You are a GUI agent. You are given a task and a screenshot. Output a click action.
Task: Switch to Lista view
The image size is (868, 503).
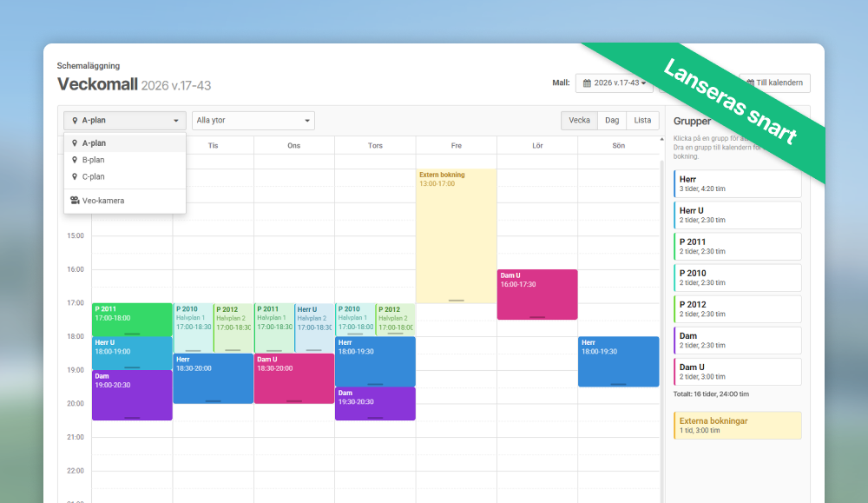pos(642,120)
